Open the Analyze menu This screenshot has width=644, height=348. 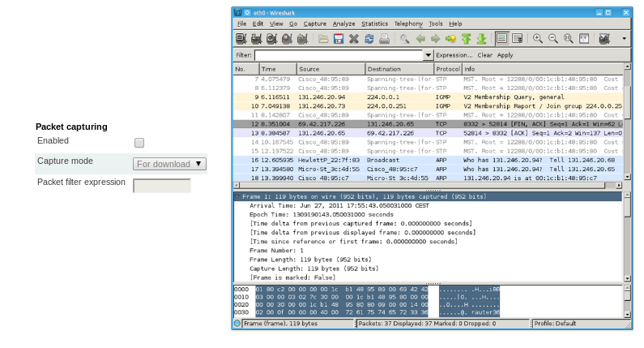click(343, 24)
